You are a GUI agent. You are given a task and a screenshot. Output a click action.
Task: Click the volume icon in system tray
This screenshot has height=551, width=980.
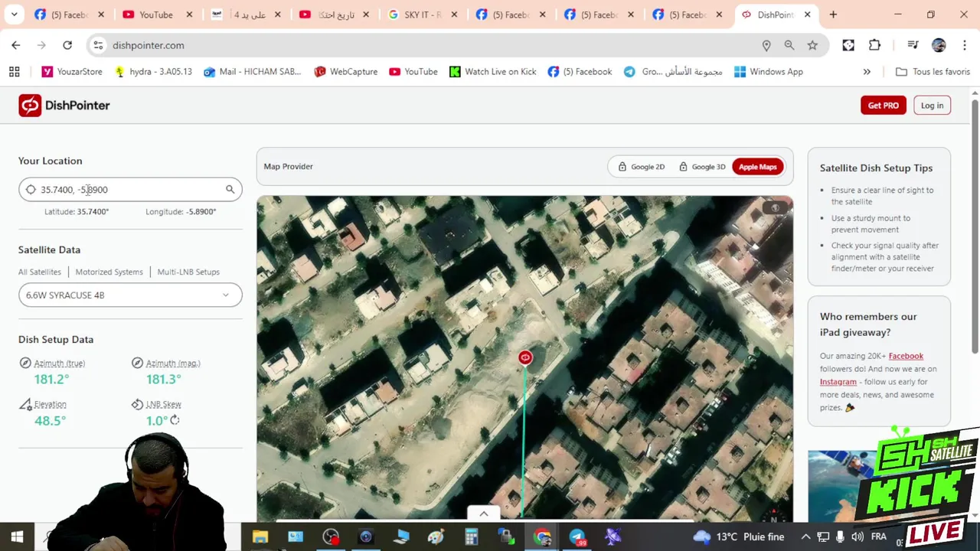coord(857,537)
